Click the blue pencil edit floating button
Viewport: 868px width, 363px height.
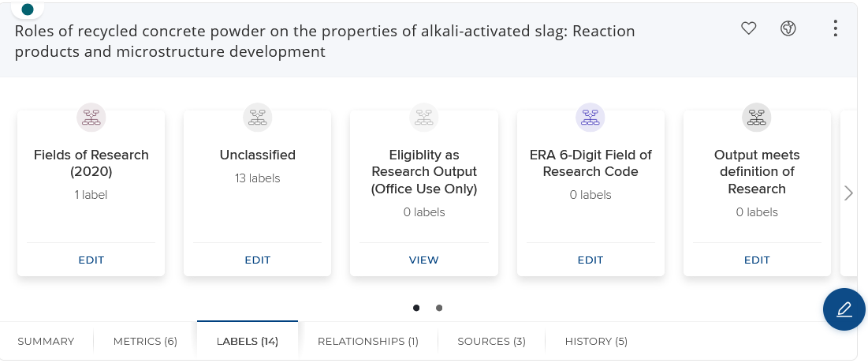point(844,309)
